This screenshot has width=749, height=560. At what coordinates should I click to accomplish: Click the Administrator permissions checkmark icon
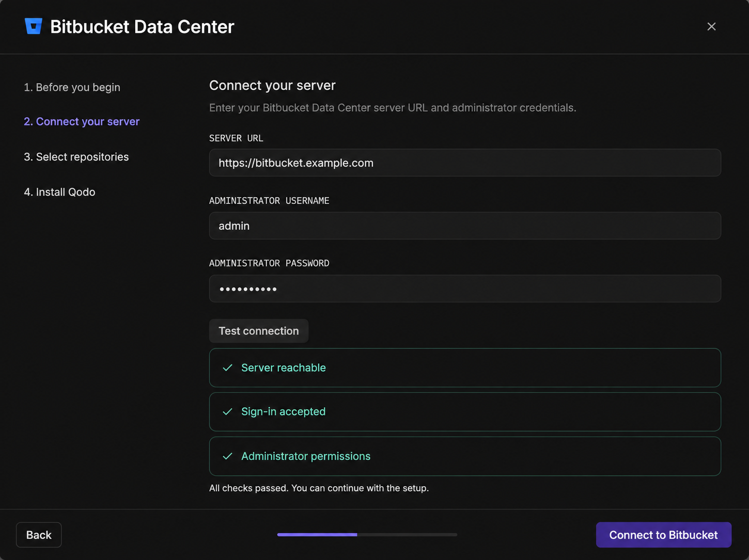[x=227, y=456]
